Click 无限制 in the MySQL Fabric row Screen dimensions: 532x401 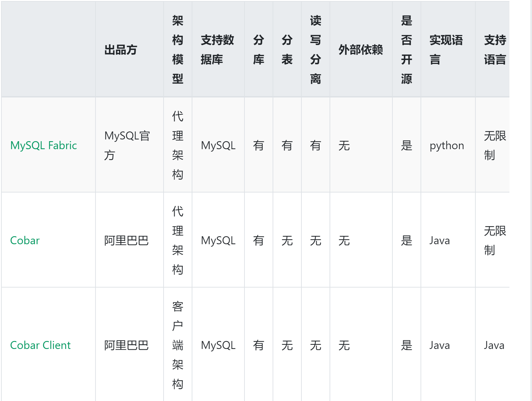pyautogui.click(x=495, y=145)
